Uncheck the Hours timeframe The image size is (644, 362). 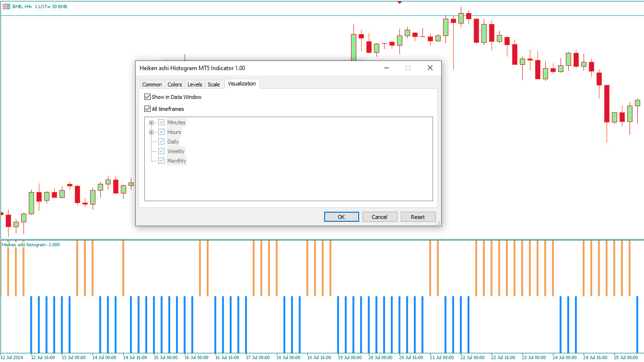pos(161,132)
